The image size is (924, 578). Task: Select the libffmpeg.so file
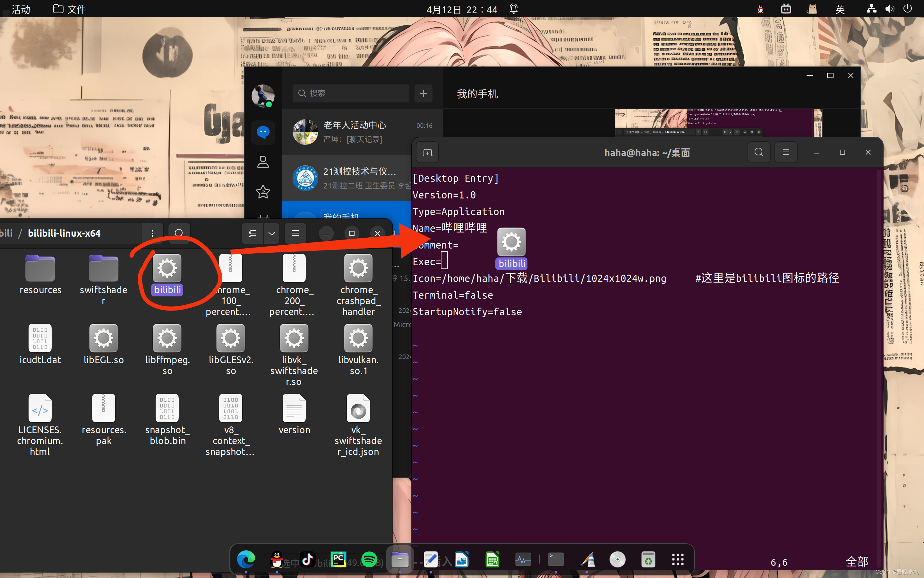pyautogui.click(x=167, y=350)
